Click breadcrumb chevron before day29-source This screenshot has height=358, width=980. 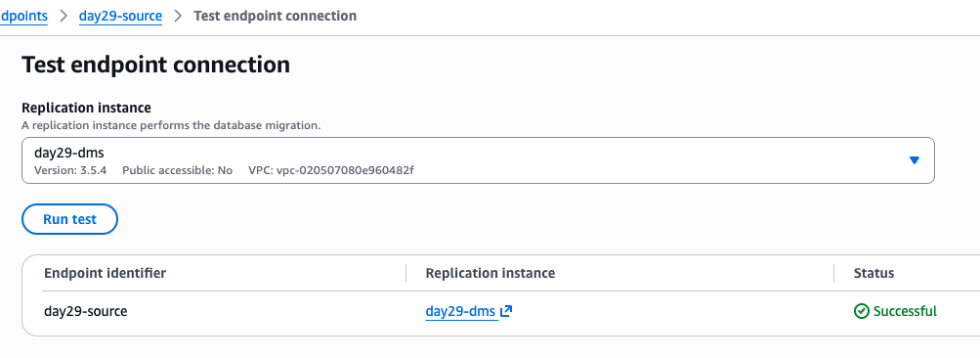coord(64,16)
